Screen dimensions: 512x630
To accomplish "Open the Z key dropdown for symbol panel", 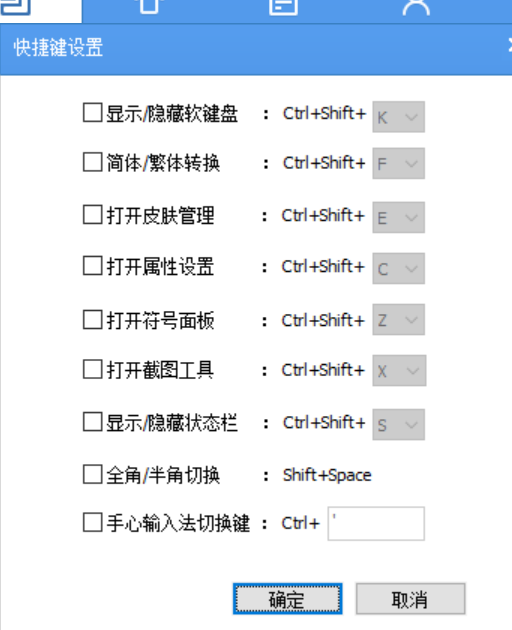I will (399, 320).
